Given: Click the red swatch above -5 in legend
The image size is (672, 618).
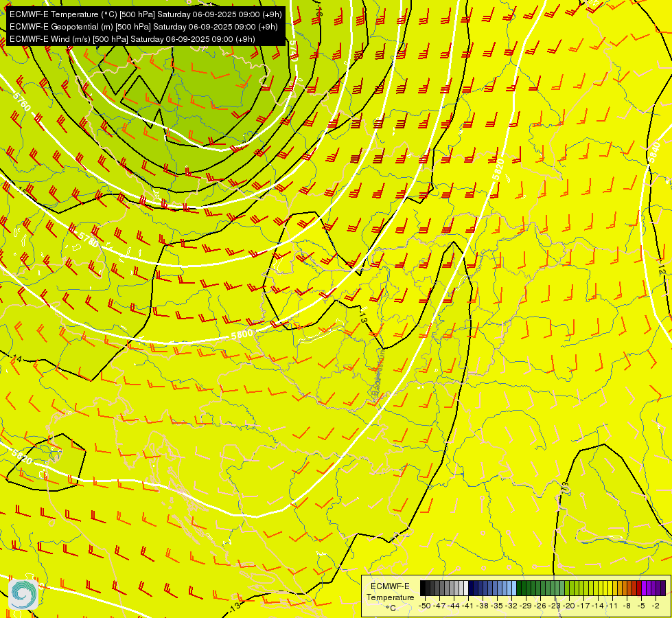Looking at the screenshot, I should coord(639,588).
